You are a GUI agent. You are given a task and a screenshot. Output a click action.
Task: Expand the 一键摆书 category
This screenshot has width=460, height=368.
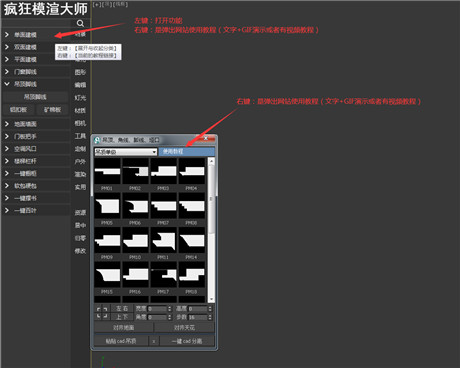click(36, 198)
